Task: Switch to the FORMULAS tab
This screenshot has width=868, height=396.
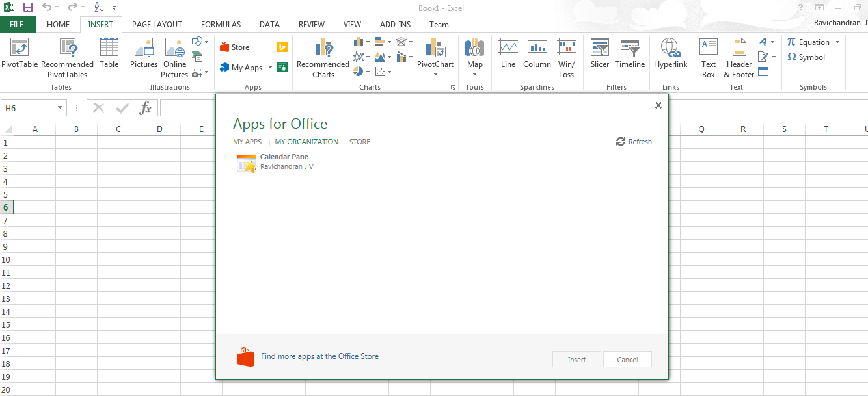Action: point(221,25)
